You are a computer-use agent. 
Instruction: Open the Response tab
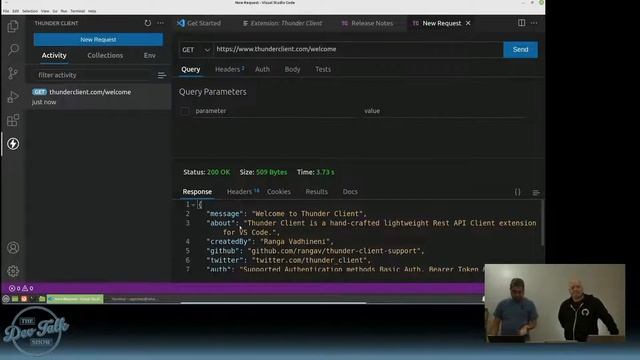click(x=197, y=192)
